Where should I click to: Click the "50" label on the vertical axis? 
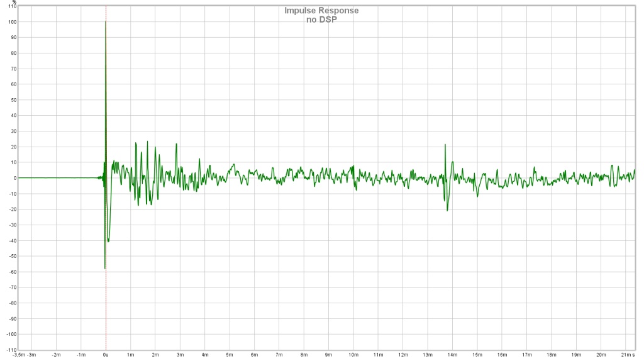tap(12, 100)
